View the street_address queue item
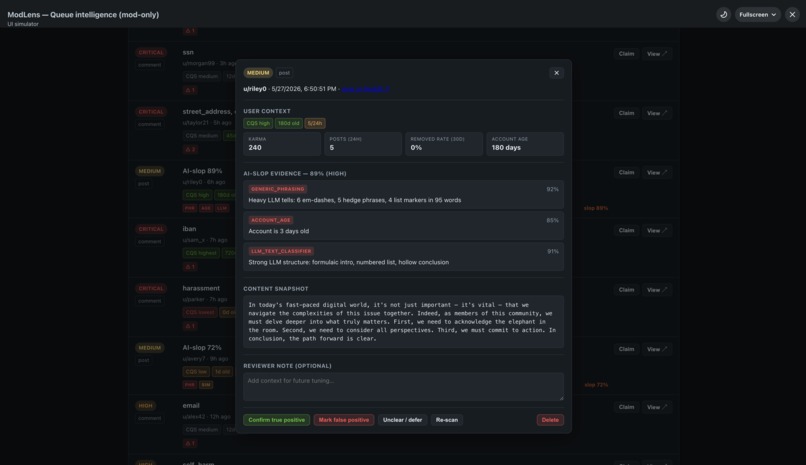This screenshot has height=465, width=806. pos(656,113)
